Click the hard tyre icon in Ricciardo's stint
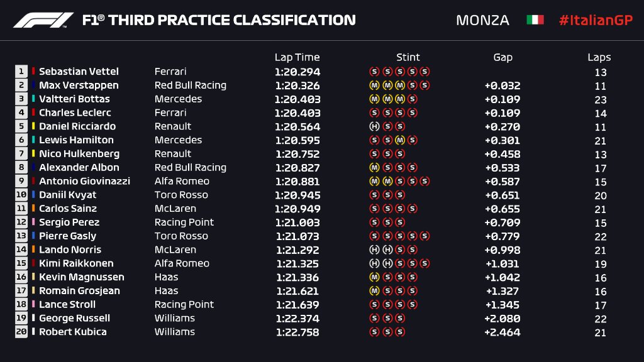 point(374,126)
